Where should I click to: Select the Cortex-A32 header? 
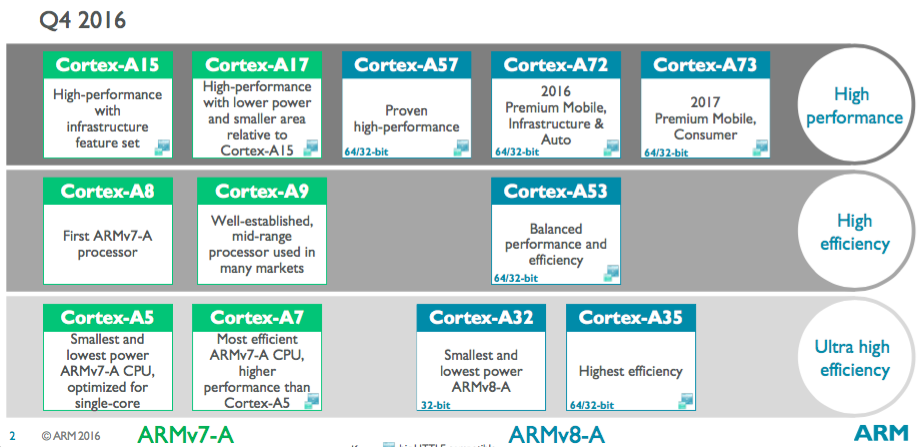pyautogui.click(x=481, y=317)
